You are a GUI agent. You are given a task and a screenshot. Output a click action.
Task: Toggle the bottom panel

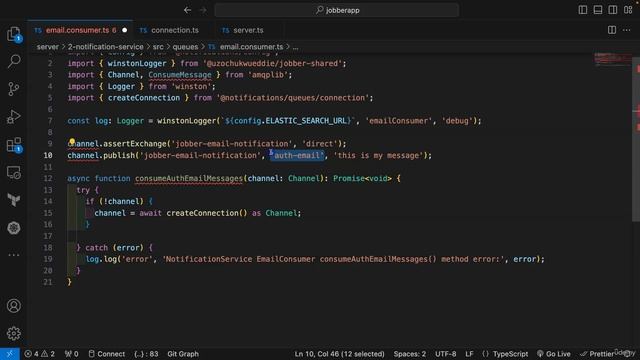click(598, 10)
